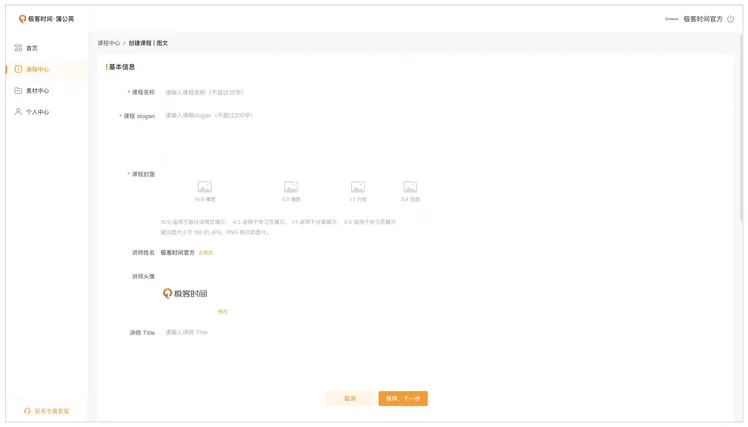Viewport: 748px width, 427px height.
Task: Upload the 4:3 横图 cover image
Action: [291, 190]
